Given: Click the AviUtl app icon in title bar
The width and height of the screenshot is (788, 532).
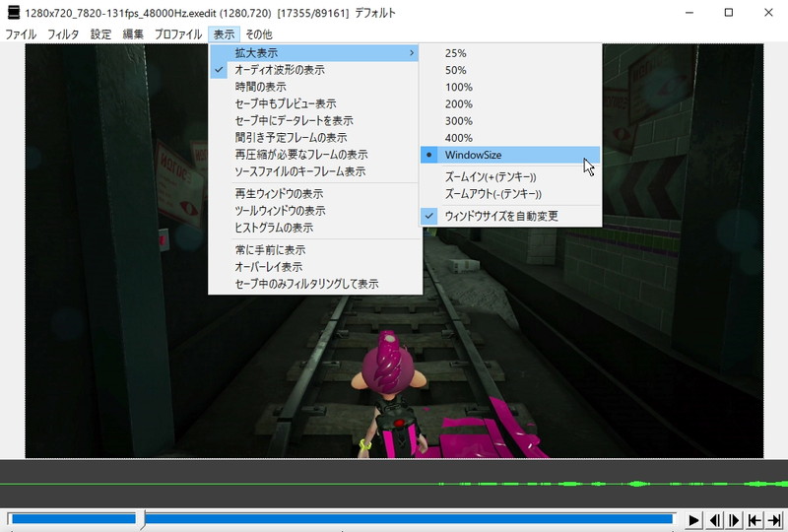Looking at the screenshot, I should click(14, 13).
